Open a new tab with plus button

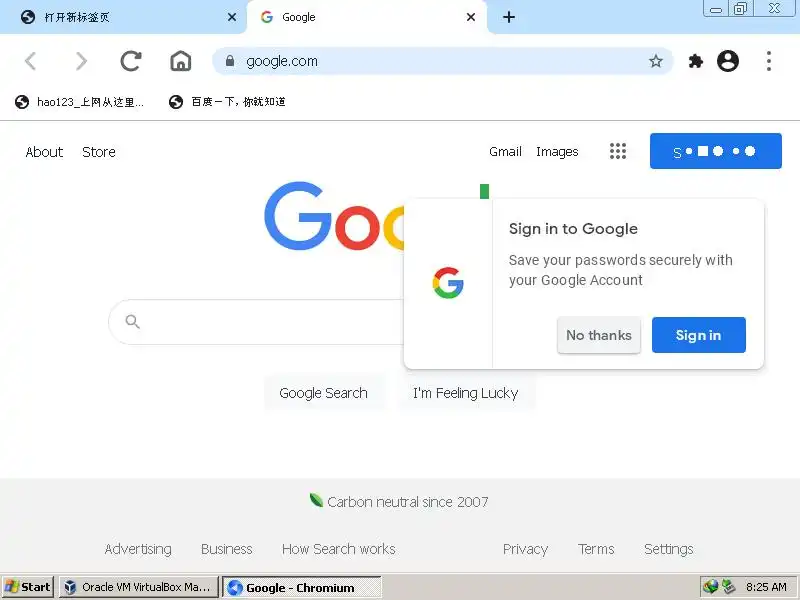coord(509,17)
